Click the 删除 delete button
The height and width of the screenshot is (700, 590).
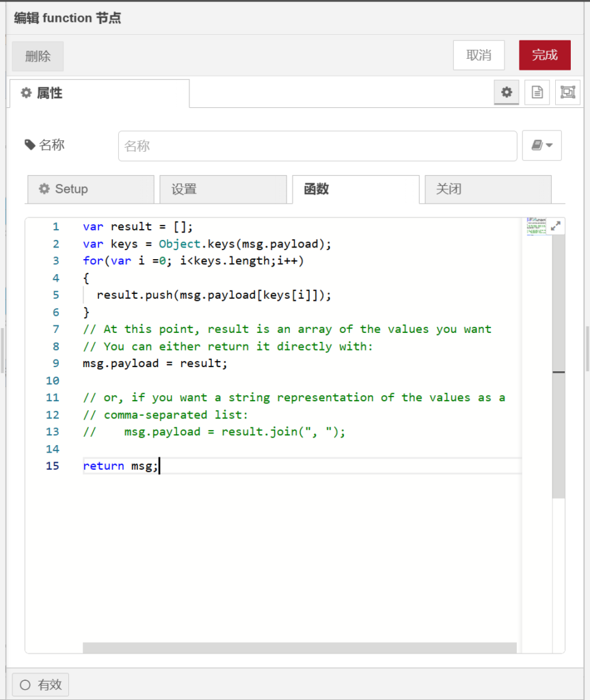[x=38, y=56]
